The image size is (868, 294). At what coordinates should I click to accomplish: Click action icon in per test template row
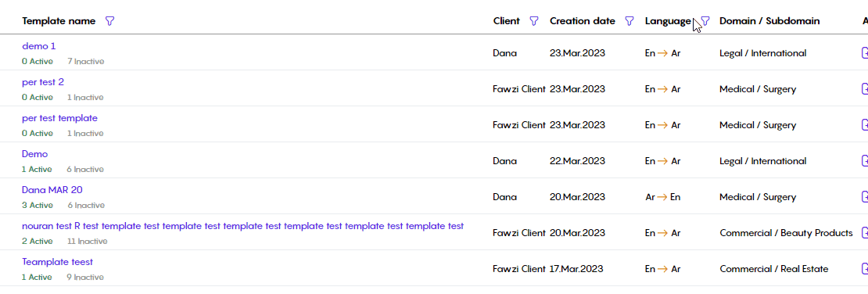point(865,125)
